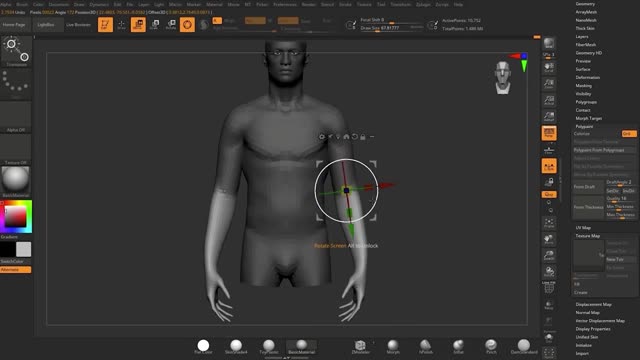Open the stroke type dots thumbnail
640x360 pixels.
[16, 84]
